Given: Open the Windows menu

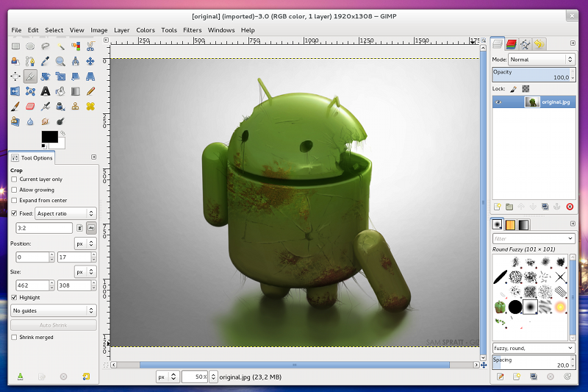Looking at the screenshot, I should click(221, 30).
